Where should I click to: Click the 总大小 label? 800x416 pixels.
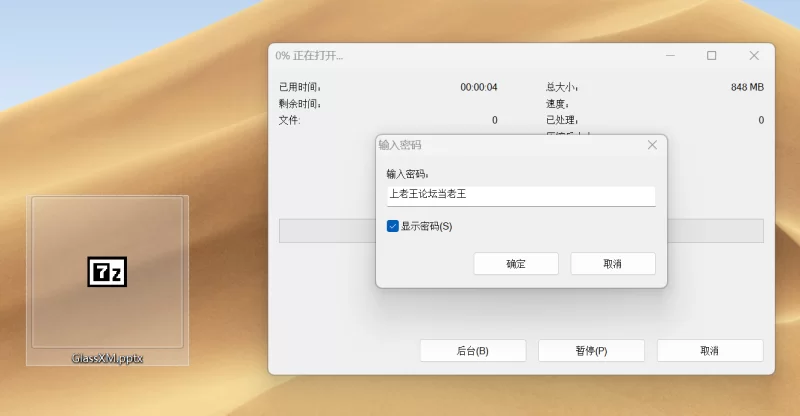tap(562, 87)
